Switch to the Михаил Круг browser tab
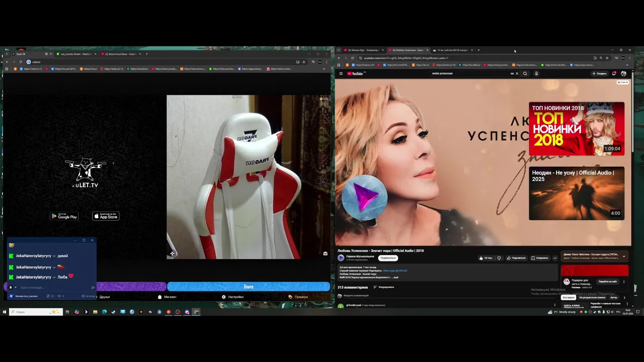 pos(363,50)
